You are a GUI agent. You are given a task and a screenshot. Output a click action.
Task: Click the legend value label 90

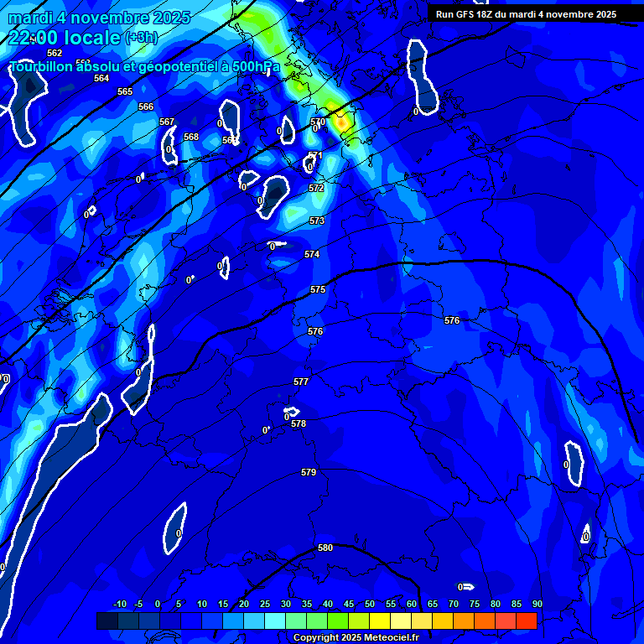point(537,605)
